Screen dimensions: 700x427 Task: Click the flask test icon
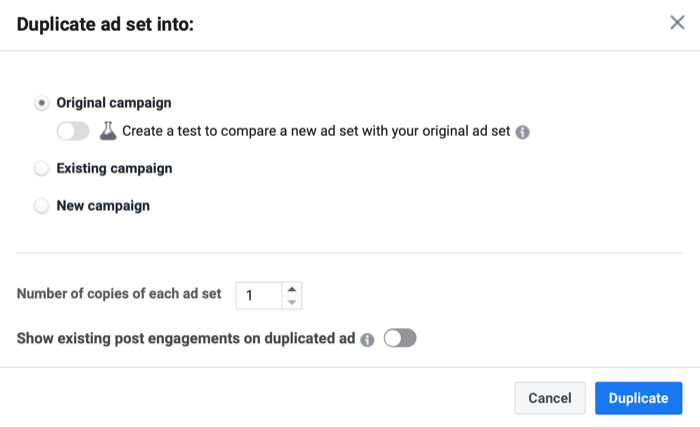pyautogui.click(x=108, y=131)
